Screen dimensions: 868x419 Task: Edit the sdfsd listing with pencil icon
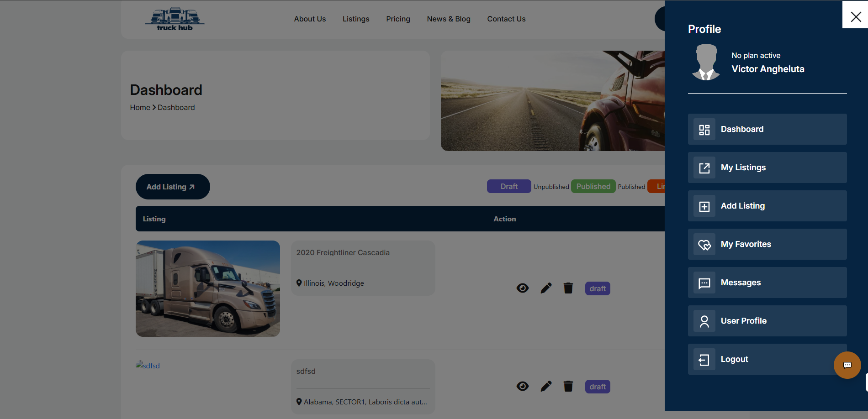point(546,386)
